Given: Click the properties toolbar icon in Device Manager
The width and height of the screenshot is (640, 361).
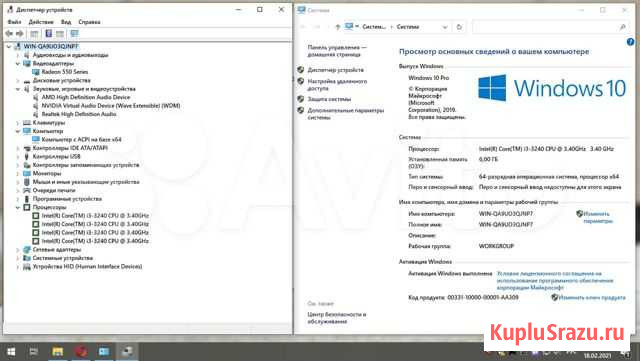Looking at the screenshot, I should [34, 34].
